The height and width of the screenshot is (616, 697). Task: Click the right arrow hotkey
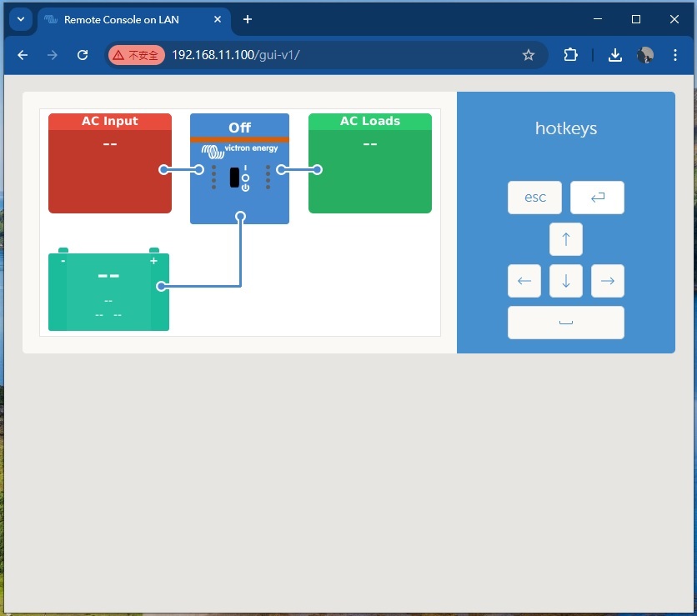(x=607, y=281)
